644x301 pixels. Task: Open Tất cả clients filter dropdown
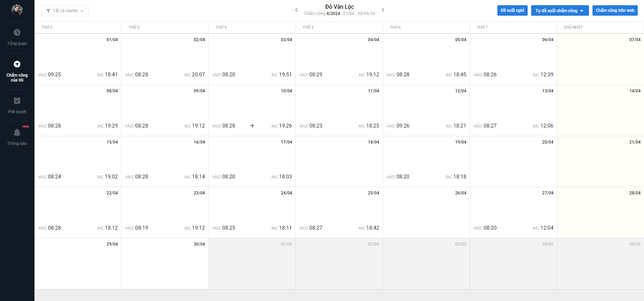[x=65, y=11]
